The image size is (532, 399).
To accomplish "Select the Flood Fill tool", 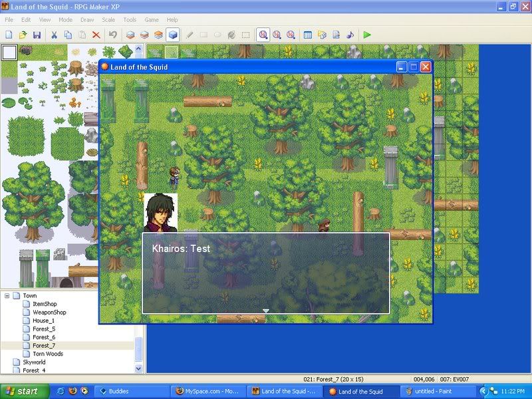I will 231,35.
